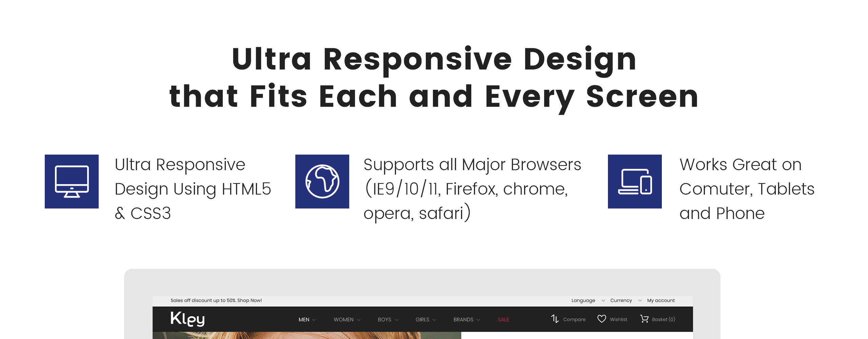Click the 'Sales off discount up to 50%' notice
This screenshot has width=868, height=339.
coord(216,300)
